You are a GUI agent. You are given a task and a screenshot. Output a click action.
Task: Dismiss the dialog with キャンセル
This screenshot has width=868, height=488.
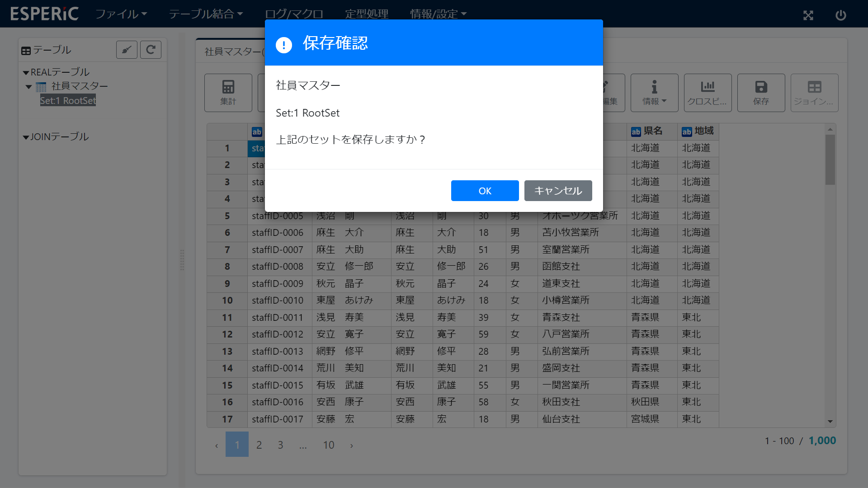(558, 190)
